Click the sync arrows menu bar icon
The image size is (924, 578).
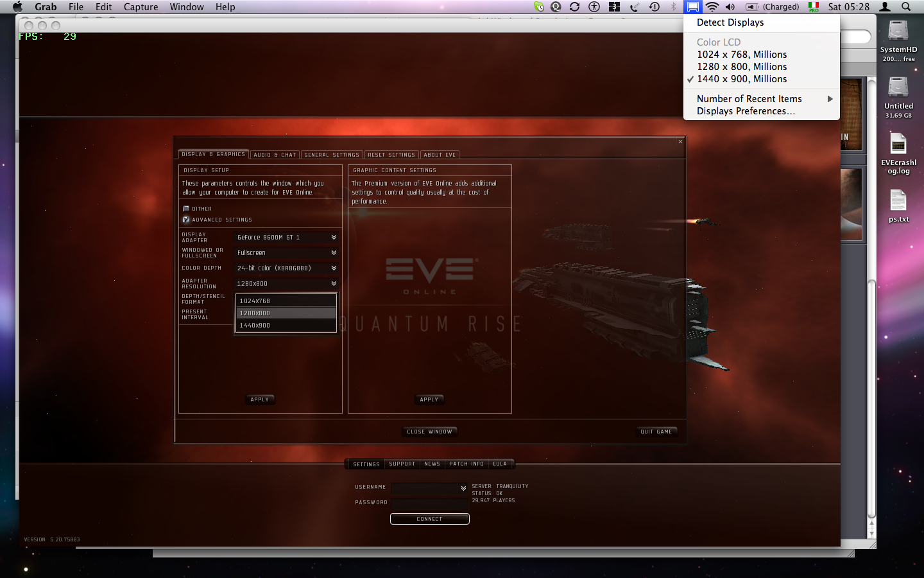[x=574, y=6]
